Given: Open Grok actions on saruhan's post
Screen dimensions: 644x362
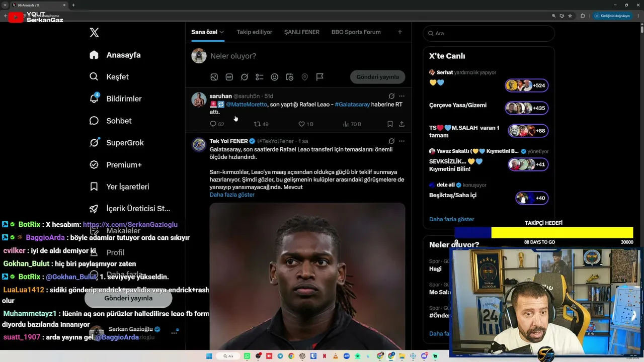Looking at the screenshot, I should pos(391,96).
